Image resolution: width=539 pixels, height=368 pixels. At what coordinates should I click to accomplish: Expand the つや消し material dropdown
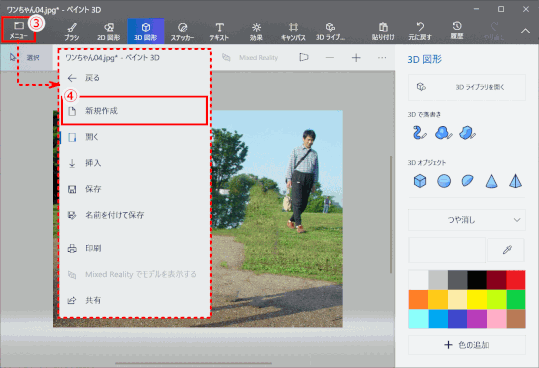coord(467,220)
